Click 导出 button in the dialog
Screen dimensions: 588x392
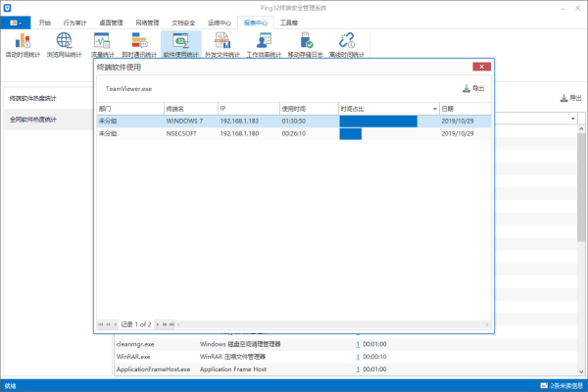pos(472,88)
